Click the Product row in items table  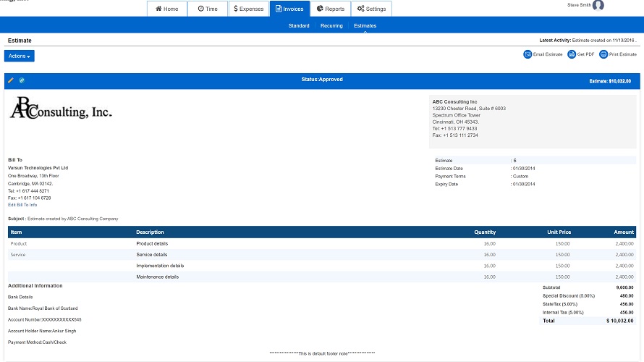(19, 244)
